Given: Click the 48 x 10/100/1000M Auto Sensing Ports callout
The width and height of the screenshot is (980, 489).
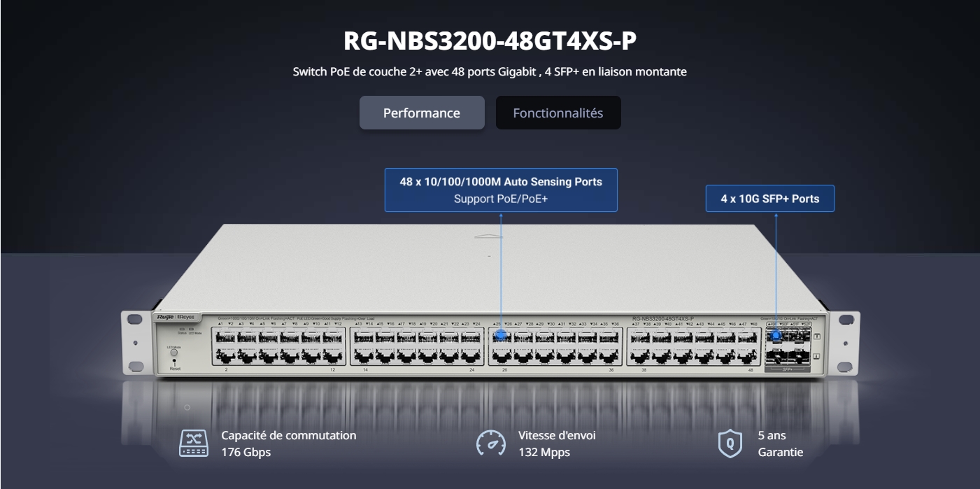Looking at the screenshot, I should [x=501, y=190].
